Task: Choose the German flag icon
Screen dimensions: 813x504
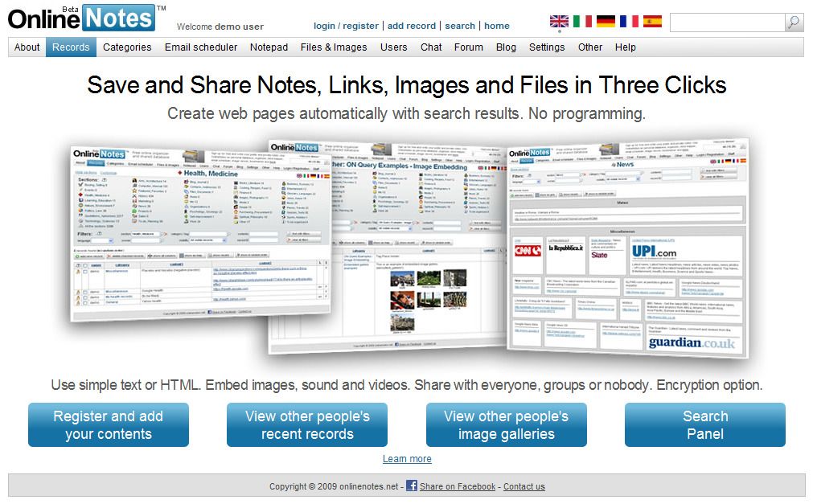Action: tap(605, 22)
